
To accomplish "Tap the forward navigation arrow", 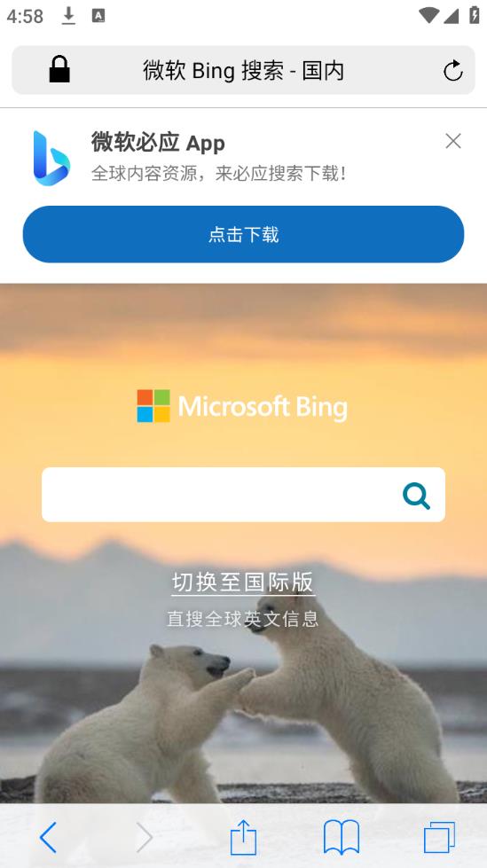I will tap(144, 837).
